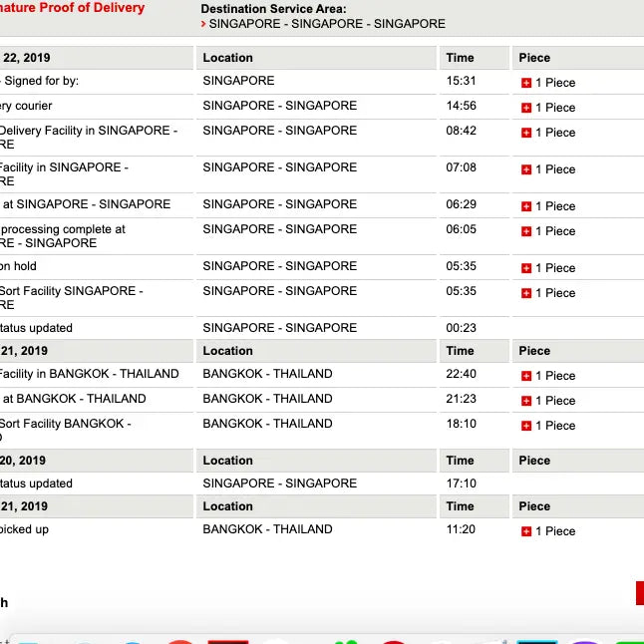Expand piece info for the on hold row
Viewport: 644px width, 644px height.
(526, 268)
